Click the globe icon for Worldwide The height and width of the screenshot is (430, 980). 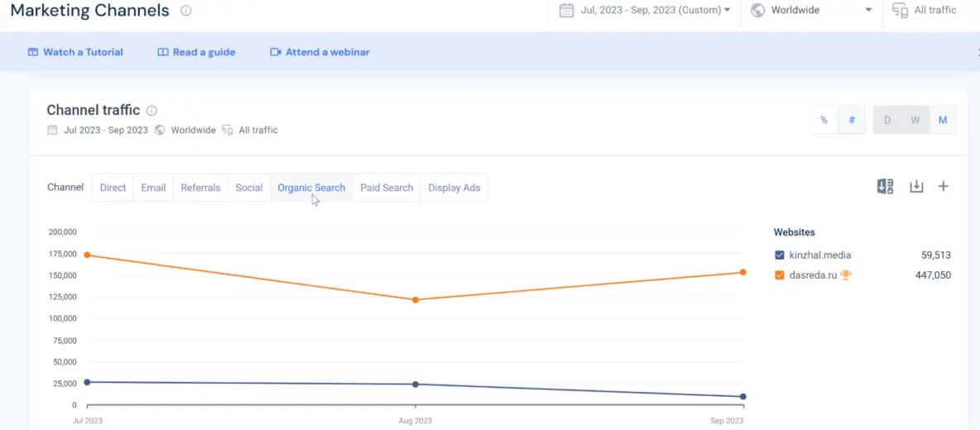click(x=757, y=11)
